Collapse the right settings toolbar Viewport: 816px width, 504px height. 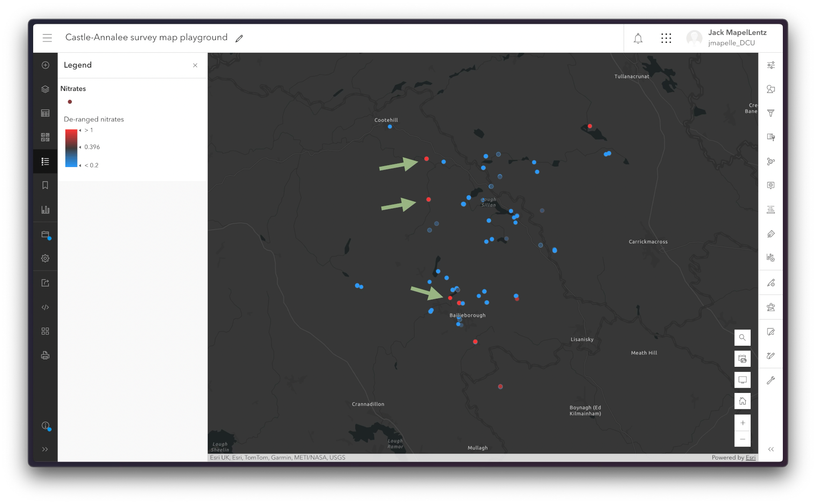pos(771,449)
